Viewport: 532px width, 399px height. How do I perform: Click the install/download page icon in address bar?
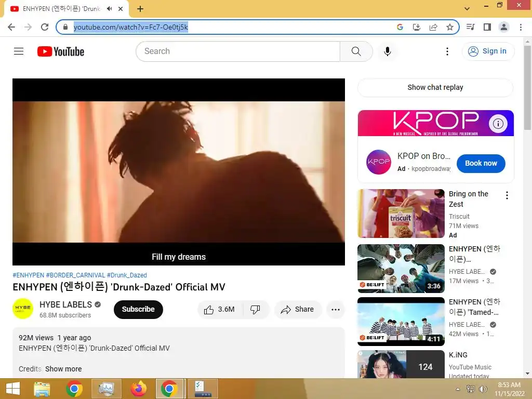(417, 27)
